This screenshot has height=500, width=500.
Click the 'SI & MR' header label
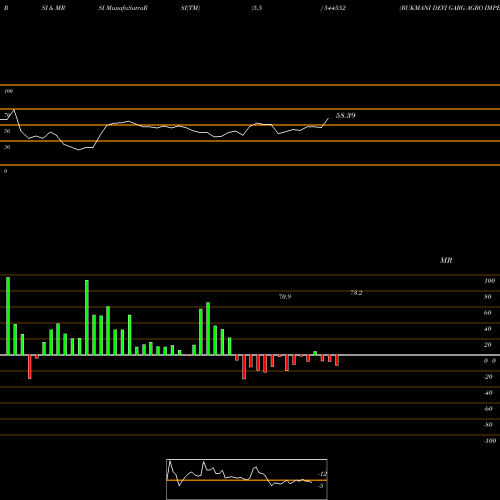coord(53,8)
